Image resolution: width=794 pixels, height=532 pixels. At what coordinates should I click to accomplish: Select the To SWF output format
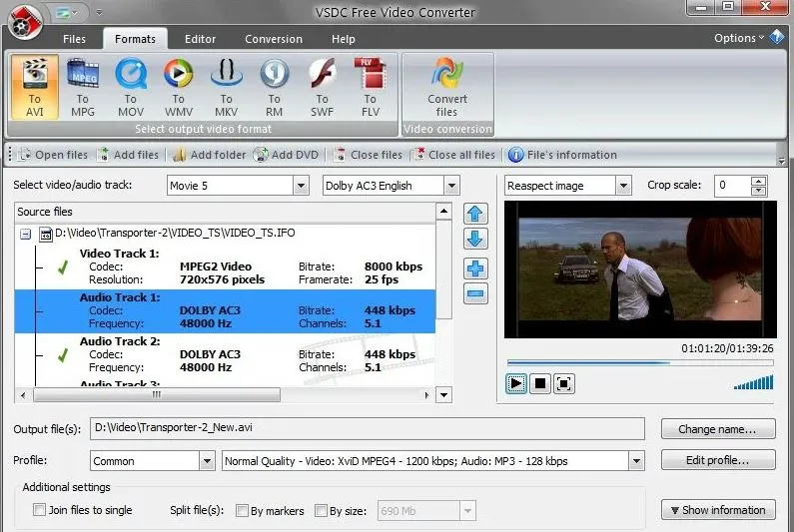tap(322, 87)
